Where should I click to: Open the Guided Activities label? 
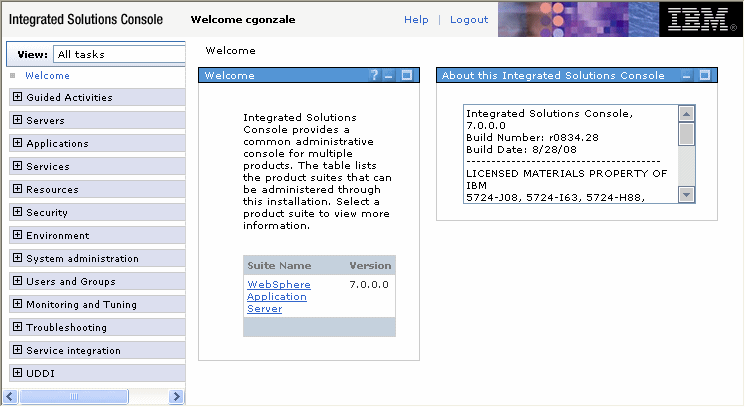[x=69, y=97]
